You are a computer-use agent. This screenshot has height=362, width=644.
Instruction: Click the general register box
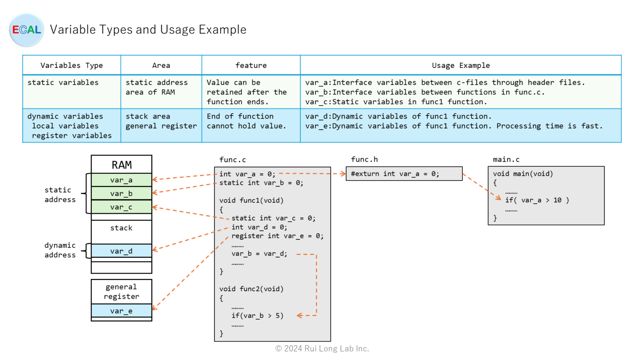pos(122,291)
